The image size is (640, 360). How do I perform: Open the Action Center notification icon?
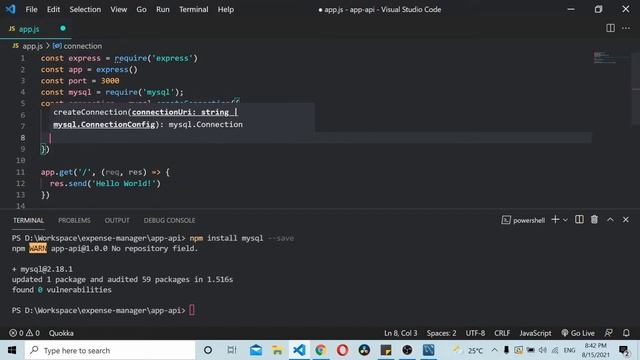click(x=624, y=350)
